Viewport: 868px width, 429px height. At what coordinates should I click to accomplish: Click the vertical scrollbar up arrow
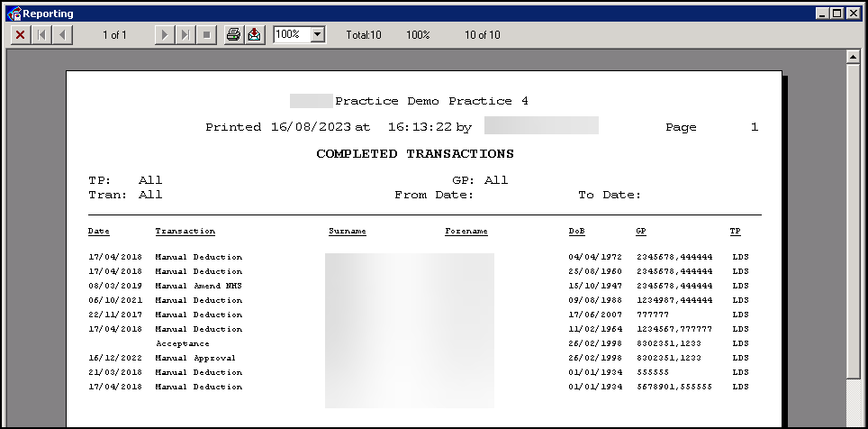(854, 57)
